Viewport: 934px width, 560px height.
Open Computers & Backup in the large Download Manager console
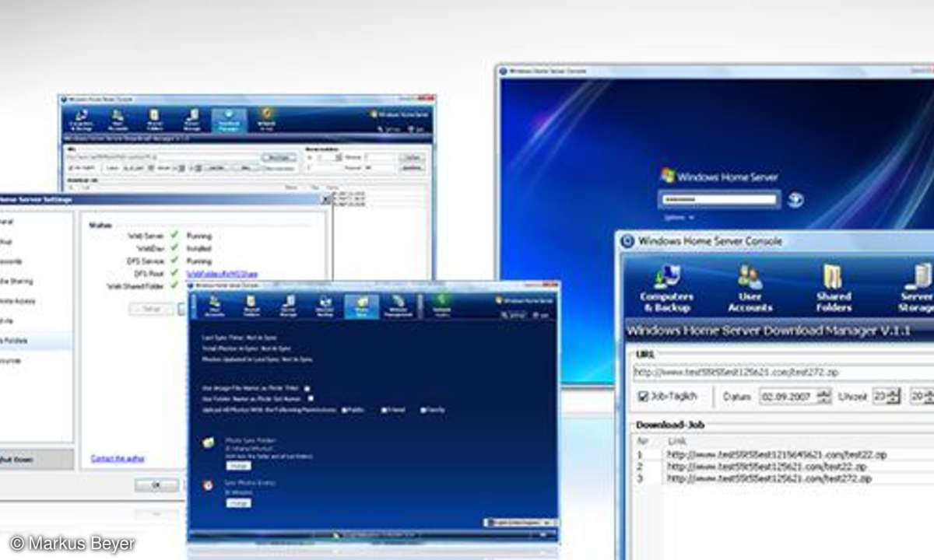(x=666, y=287)
